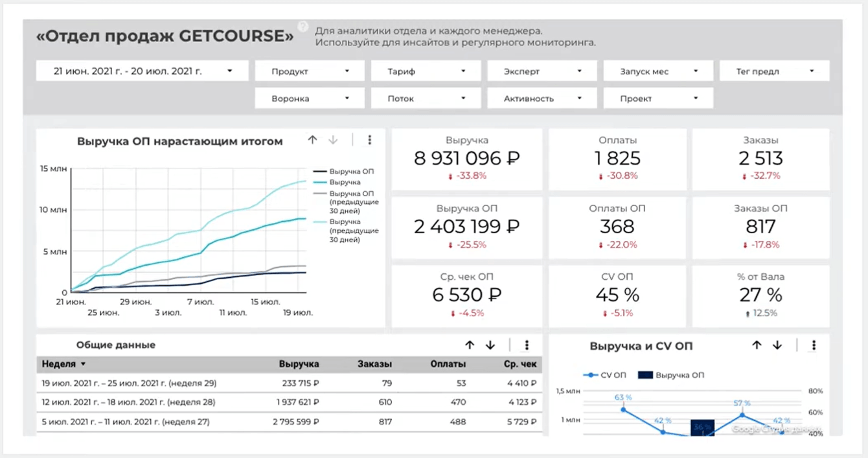
Task: Click revenue cell 233 715 ₽
Action: 301,383
